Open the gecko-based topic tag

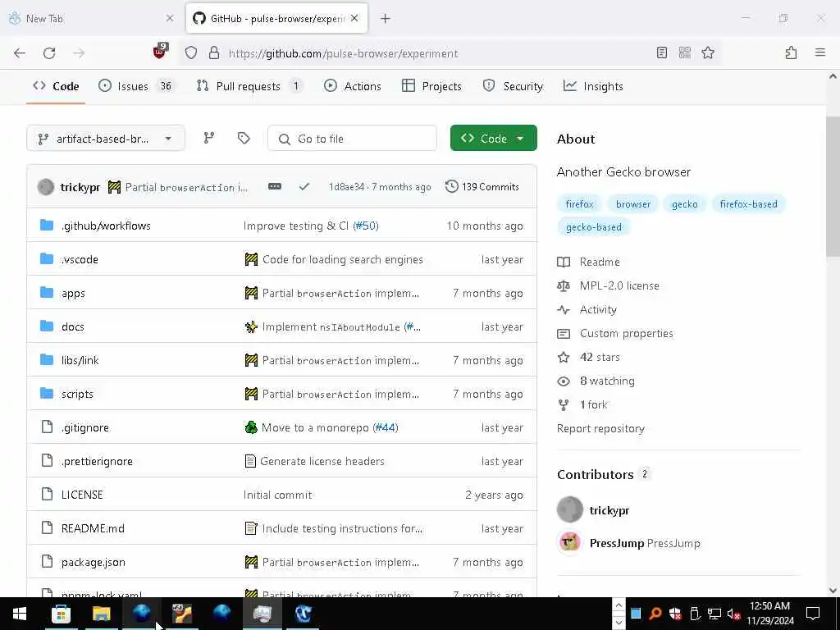594,227
